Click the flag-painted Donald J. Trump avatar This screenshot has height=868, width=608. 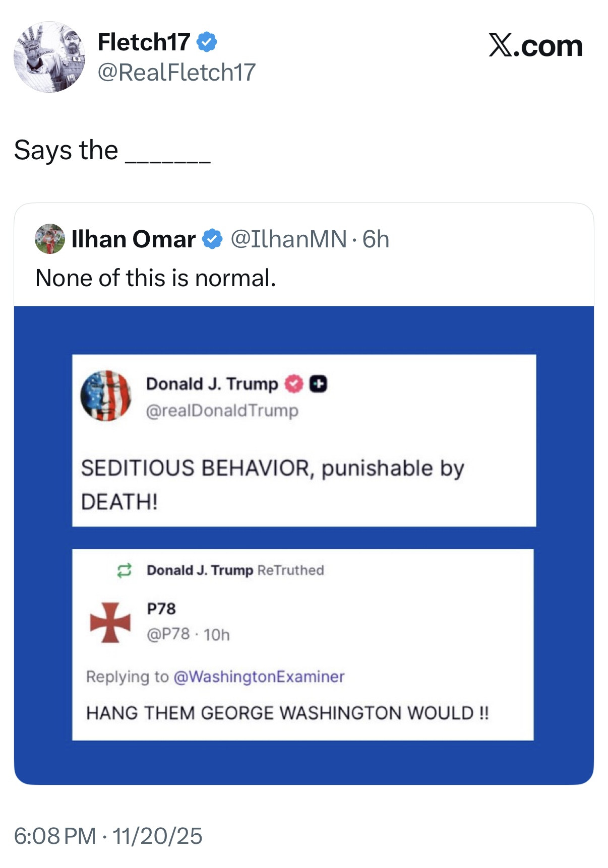tap(106, 395)
